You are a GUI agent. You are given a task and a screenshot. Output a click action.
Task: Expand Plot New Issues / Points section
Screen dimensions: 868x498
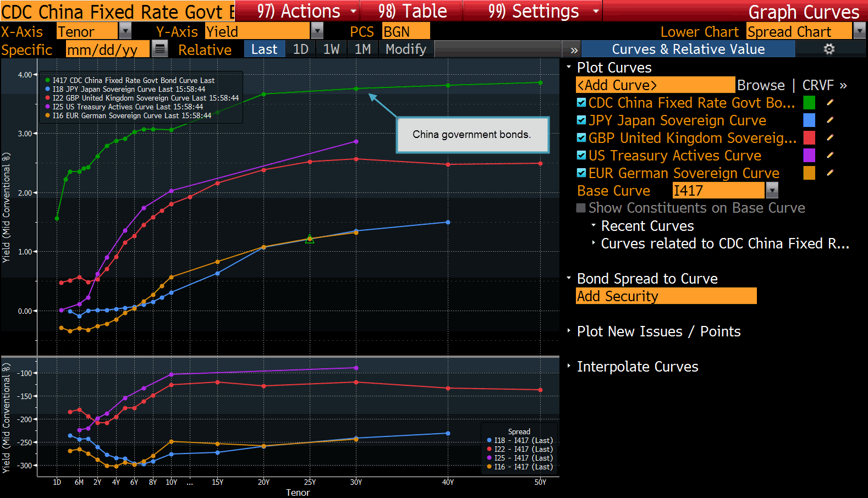(569, 330)
